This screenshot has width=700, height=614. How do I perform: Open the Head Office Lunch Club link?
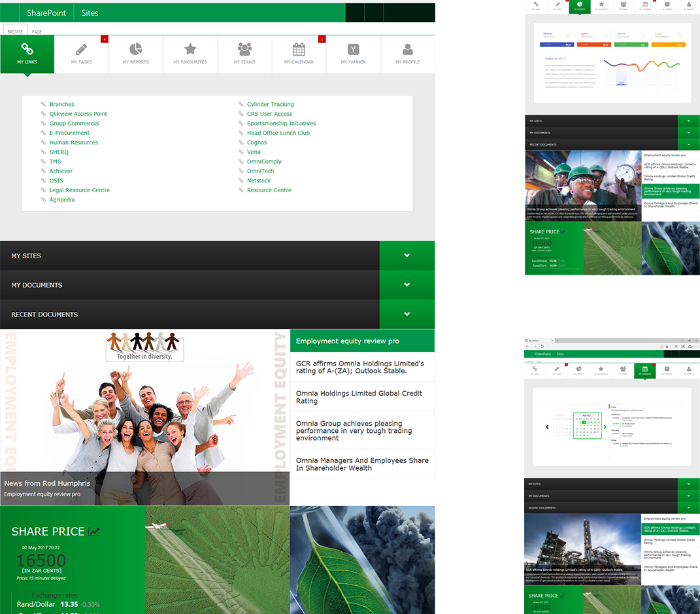coord(278,133)
